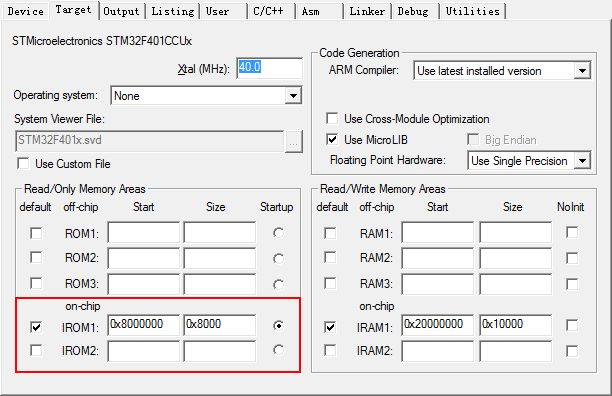This screenshot has height=396, width=612.
Task: Click the RAM2 Start field
Action: pyautogui.click(x=438, y=258)
